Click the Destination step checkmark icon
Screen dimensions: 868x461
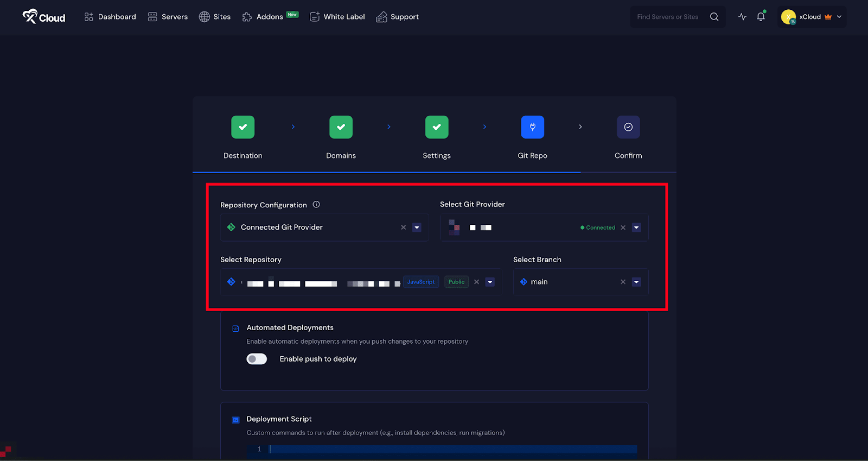[x=242, y=127]
